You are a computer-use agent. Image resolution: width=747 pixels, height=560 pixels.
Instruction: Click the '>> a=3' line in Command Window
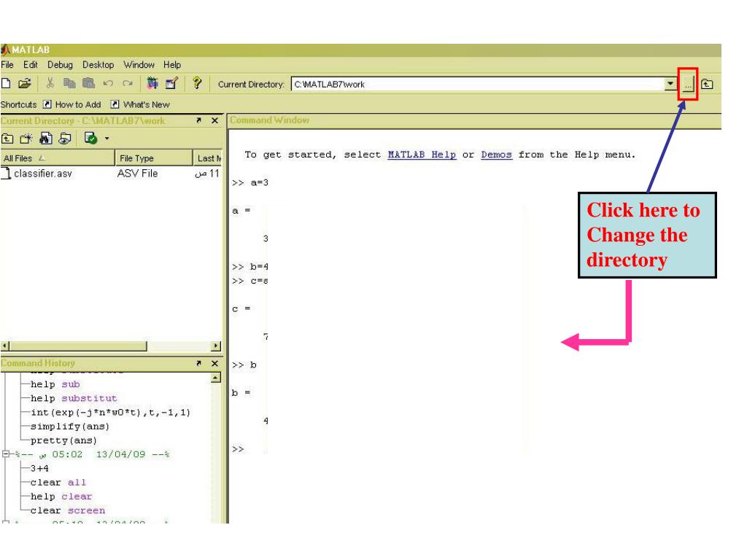point(250,182)
